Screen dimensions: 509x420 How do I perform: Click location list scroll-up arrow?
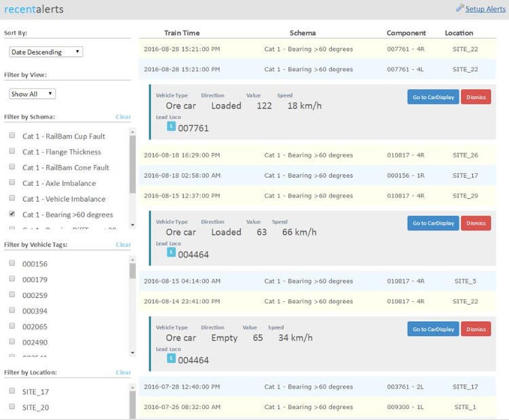[x=132, y=387]
